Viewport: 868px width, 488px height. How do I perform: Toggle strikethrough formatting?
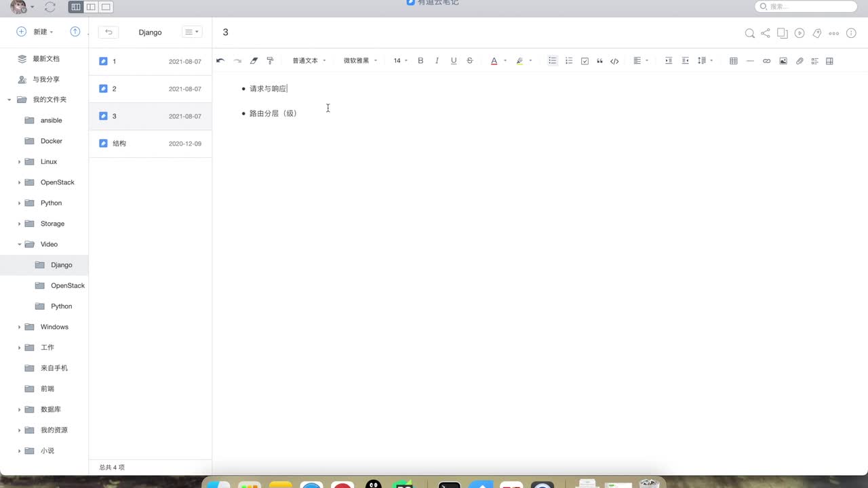pos(470,61)
